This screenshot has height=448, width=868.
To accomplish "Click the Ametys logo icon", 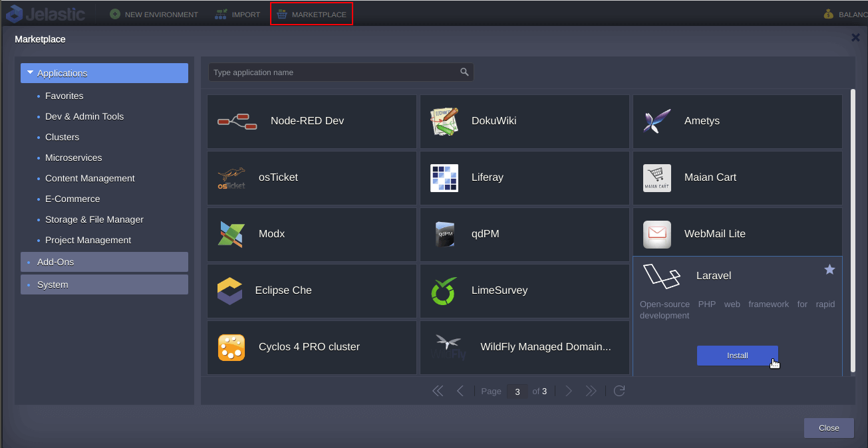I will tap(657, 121).
